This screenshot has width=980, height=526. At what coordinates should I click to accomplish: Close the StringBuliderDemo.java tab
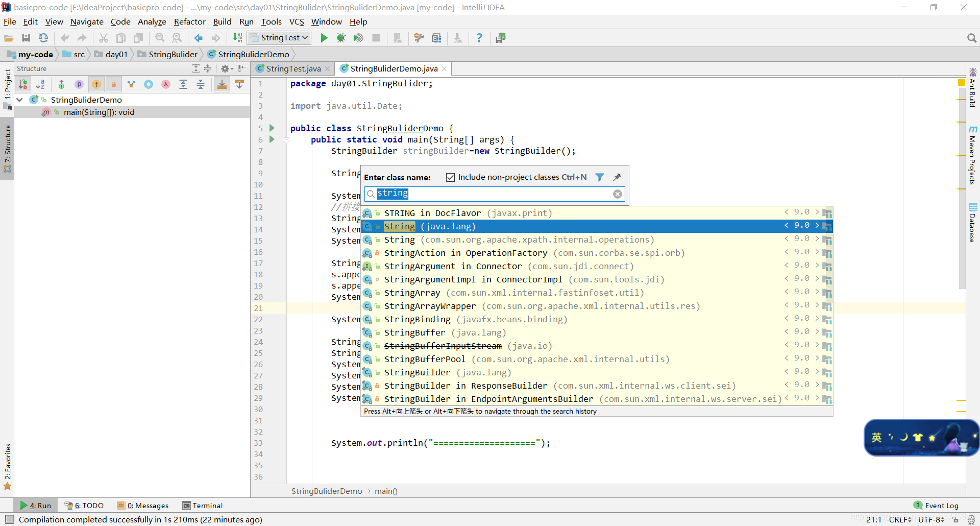coord(445,69)
